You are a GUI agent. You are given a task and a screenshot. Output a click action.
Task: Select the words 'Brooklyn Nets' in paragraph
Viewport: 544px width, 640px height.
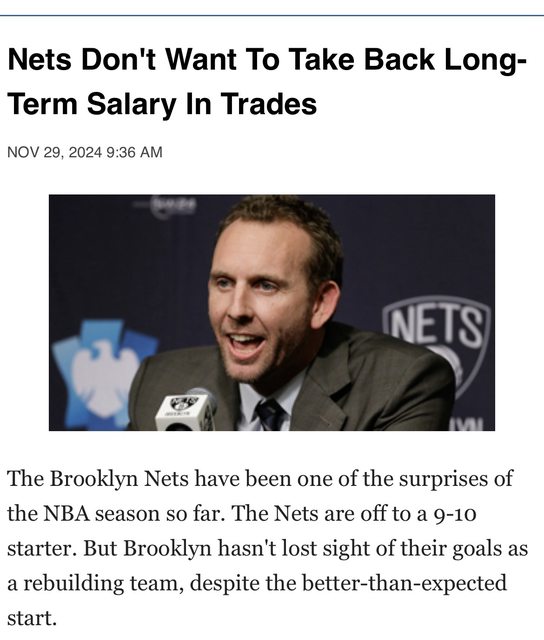119,479
